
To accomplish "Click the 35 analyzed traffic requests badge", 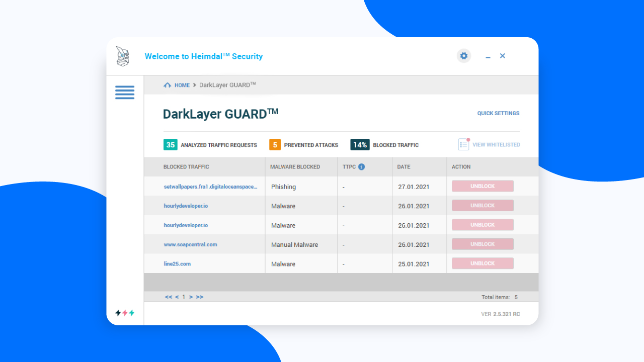I will pyautogui.click(x=171, y=145).
